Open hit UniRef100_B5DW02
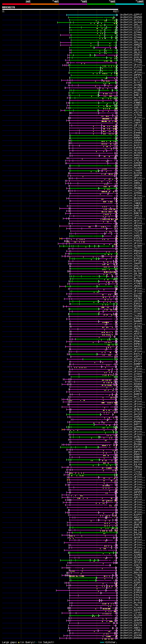 pos(131,341)
